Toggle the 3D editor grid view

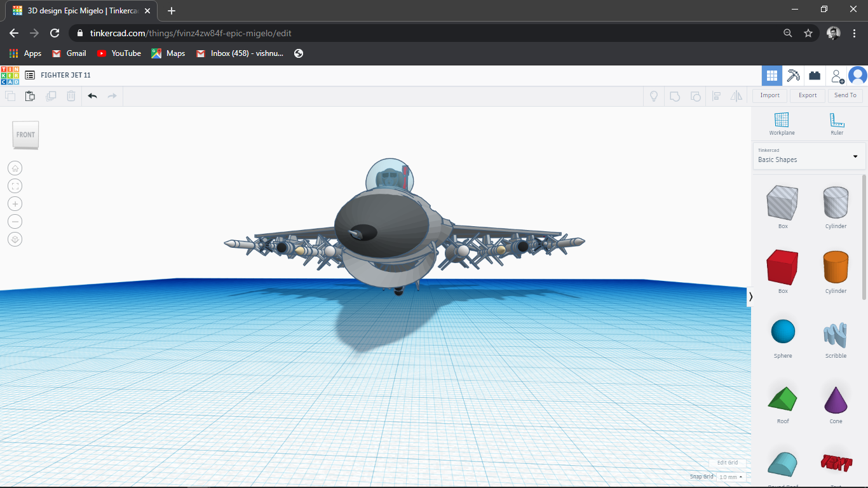point(771,75)
